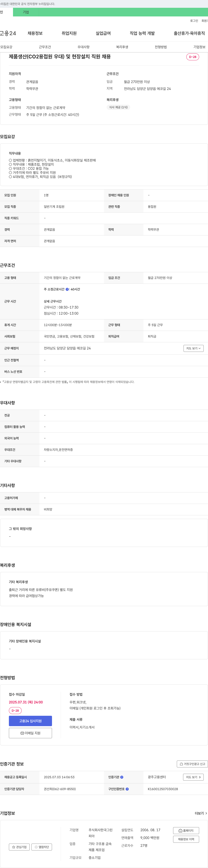Click the deadline 2025.07.31 (목) 24:00
208x868 pixels.
pyautogui.click(x=26, y=703)
